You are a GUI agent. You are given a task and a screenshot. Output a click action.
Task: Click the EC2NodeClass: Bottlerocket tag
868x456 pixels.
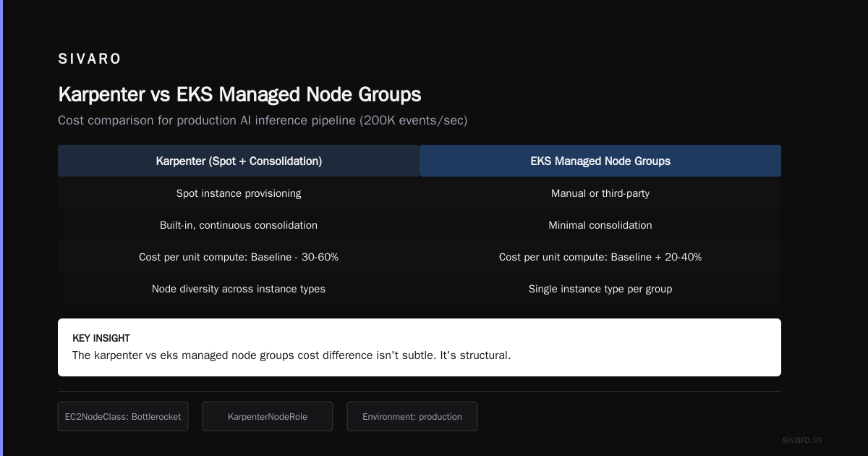point(123,416)
